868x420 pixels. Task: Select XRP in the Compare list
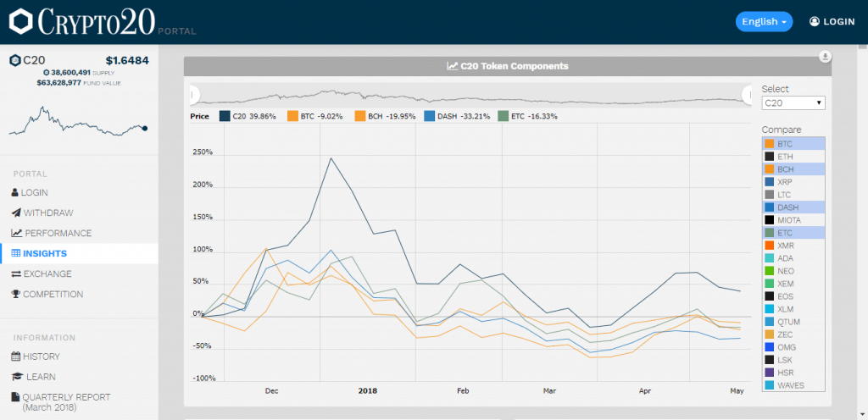(793, 182)
